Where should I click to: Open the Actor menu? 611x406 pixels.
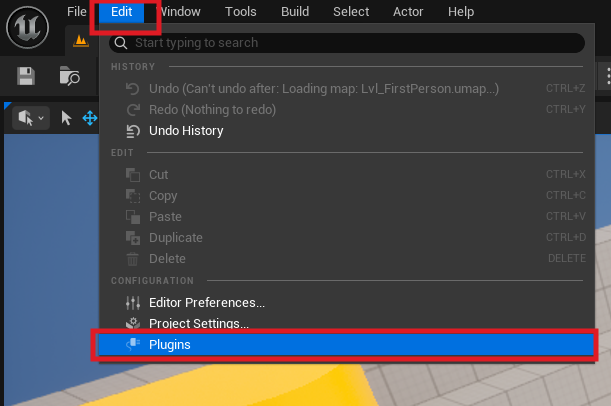click(408, 12)
